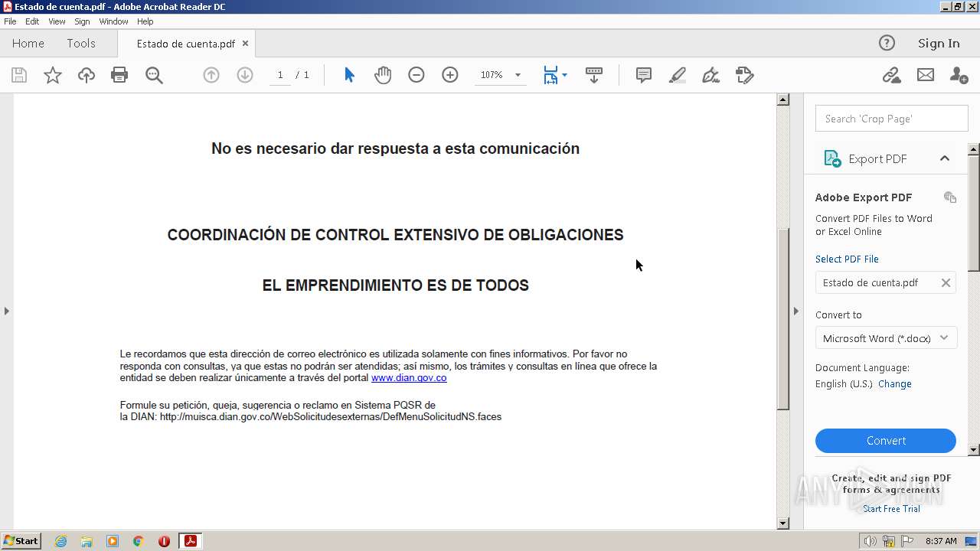Click the page number field

click(x=280, y=75)
